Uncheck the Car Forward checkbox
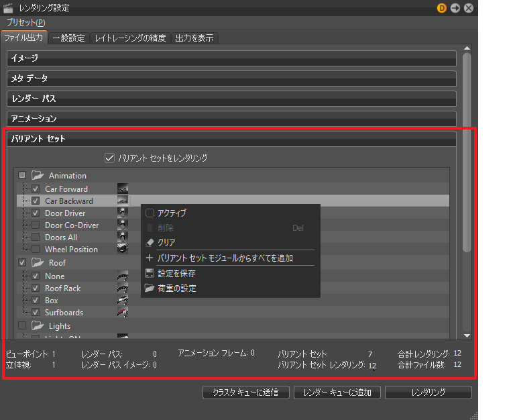This screenshot has width=515, height=420. coord(36,189)
